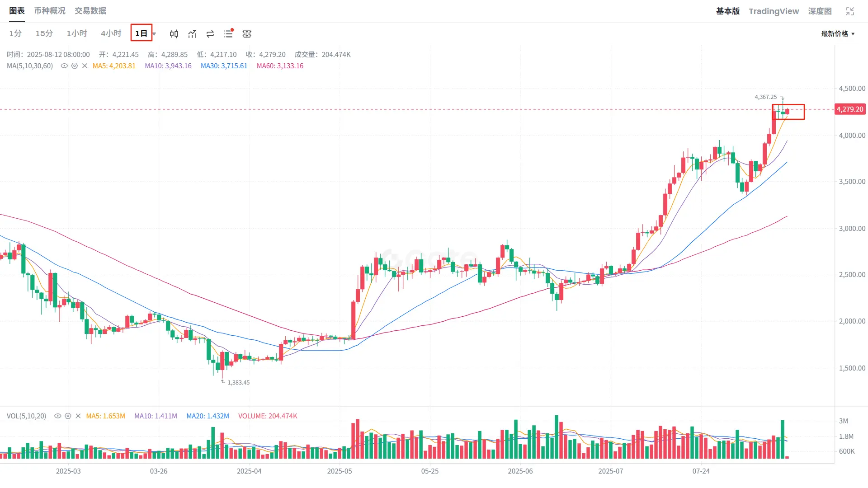Click the chart settings icon after the list icon
868x488 pixels.
[x=247, y=34]
